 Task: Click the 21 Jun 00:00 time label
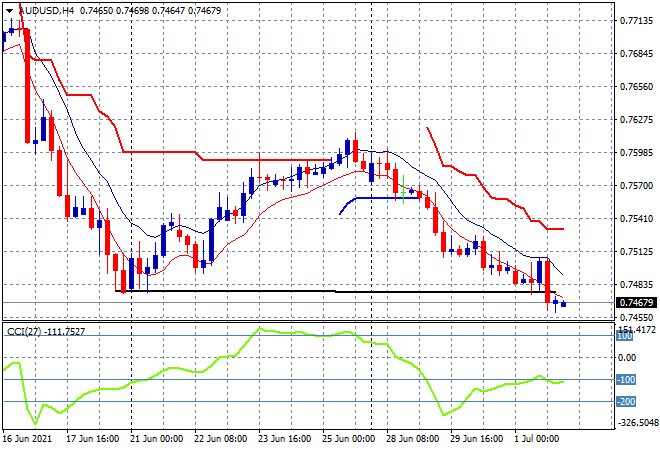tap(157, 439)
